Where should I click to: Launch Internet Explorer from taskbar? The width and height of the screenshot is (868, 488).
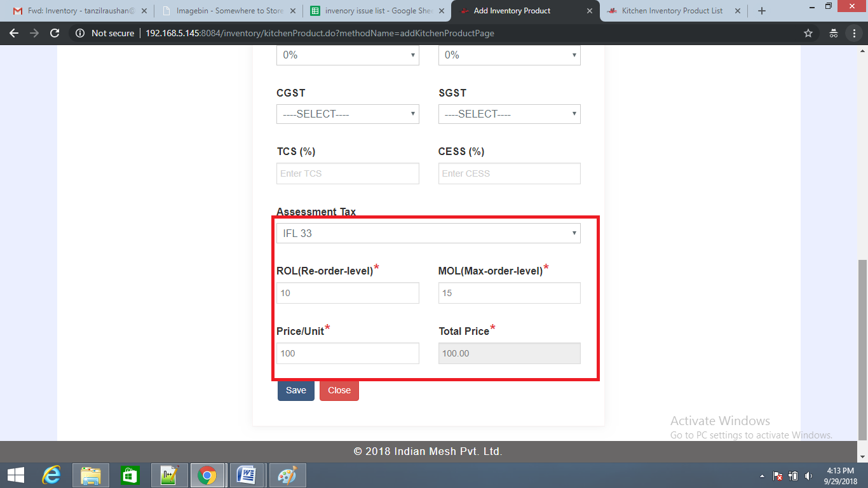click(51, 475)
